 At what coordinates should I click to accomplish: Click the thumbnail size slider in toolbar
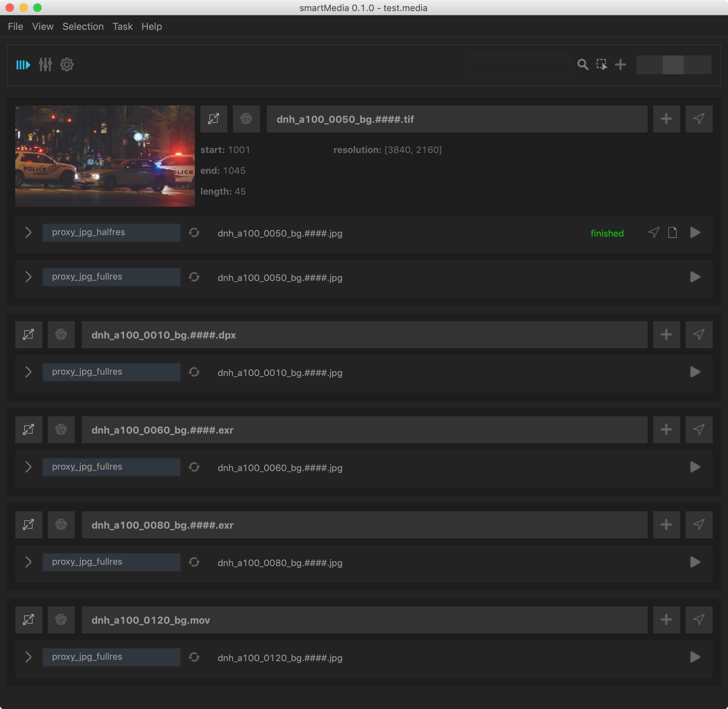pos(673,65)
